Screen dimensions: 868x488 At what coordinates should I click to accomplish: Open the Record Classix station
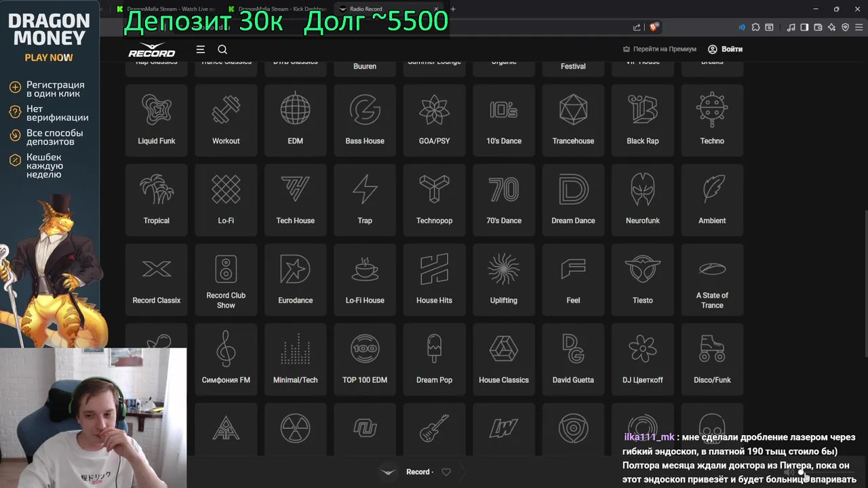point(157,280)
